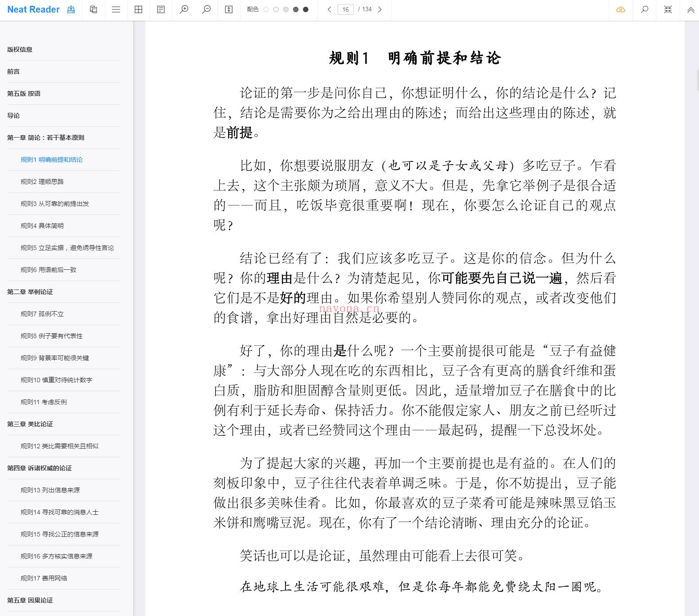Open the grid layout view icon
The height and width of the screenshot is (616, 699).
pos(138,9)
